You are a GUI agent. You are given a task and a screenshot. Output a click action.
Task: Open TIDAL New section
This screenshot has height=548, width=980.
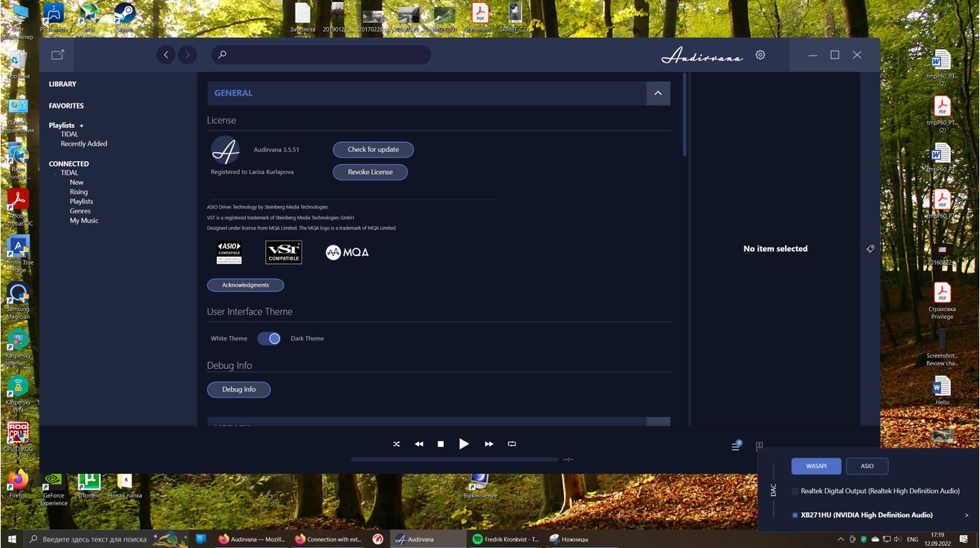tap(76, 183)
